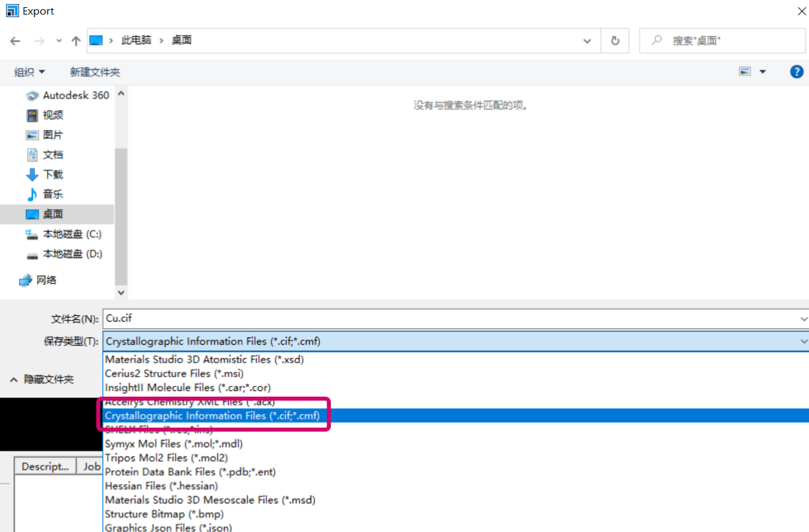Open 本地磁盘 (D:) drive
Viewport: 809px width, 532px height.
pyautogui.click(x=64, y=254)
